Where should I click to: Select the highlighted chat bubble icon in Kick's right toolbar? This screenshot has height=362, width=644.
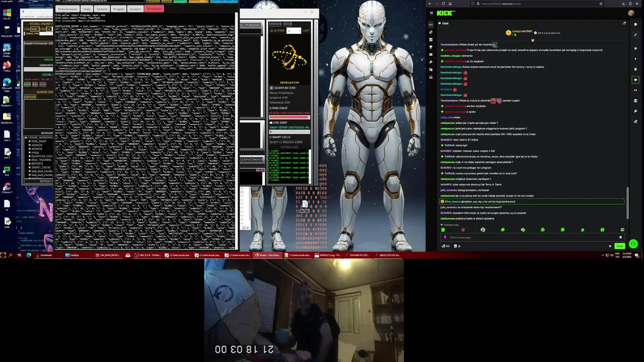coord(635,79)
